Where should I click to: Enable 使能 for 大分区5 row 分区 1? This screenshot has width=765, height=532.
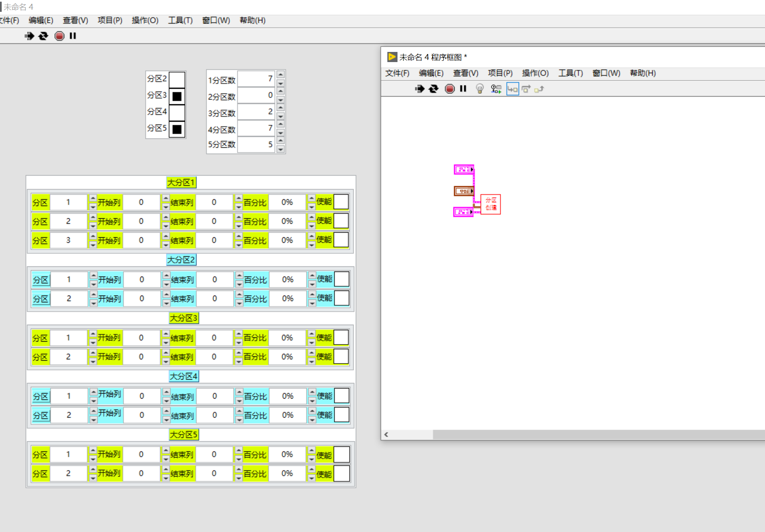[x=342, y=454]
